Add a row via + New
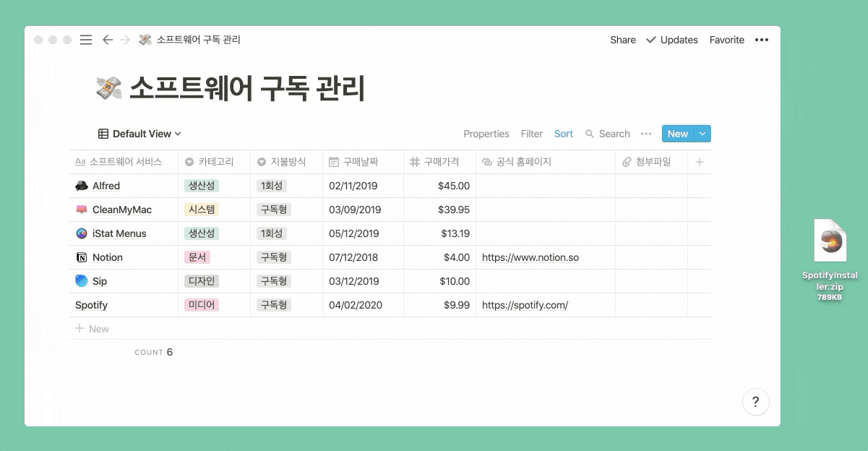Viewport: 868px width, 451px height. [93, 329]
